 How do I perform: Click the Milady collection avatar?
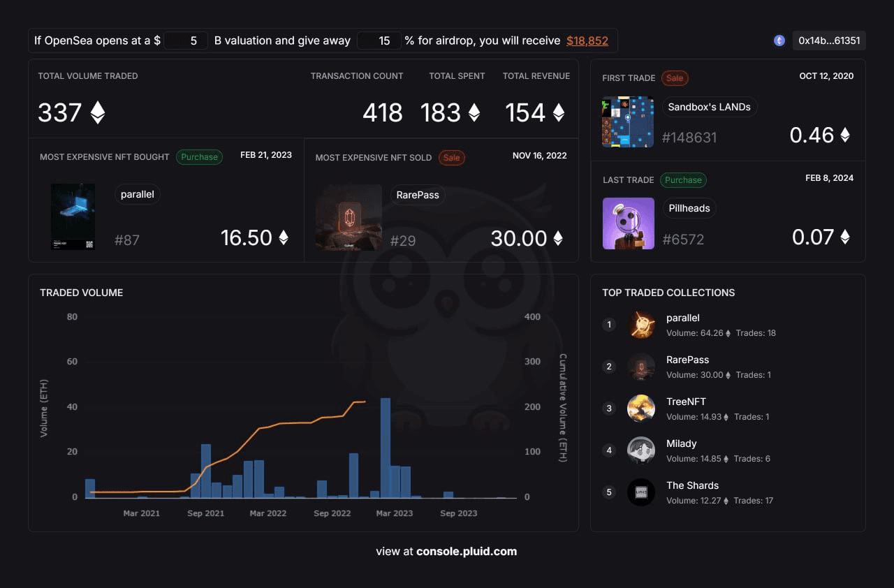pyautogui.click(x=641, y=450)
